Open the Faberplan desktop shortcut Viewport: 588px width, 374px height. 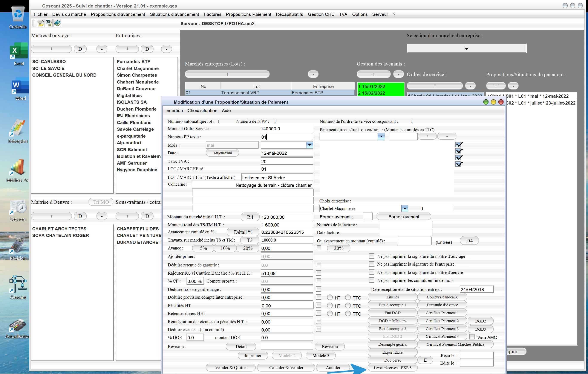pos(18,131)
